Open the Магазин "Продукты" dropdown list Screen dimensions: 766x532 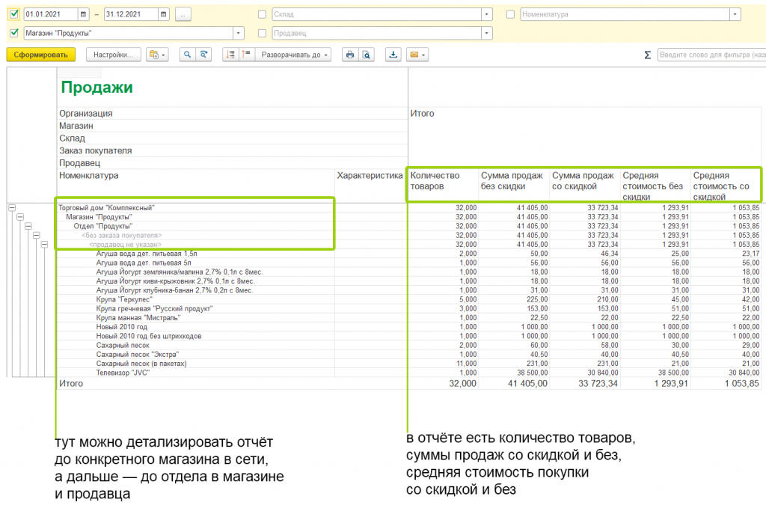pyautogui.click(x=239, y=33)
